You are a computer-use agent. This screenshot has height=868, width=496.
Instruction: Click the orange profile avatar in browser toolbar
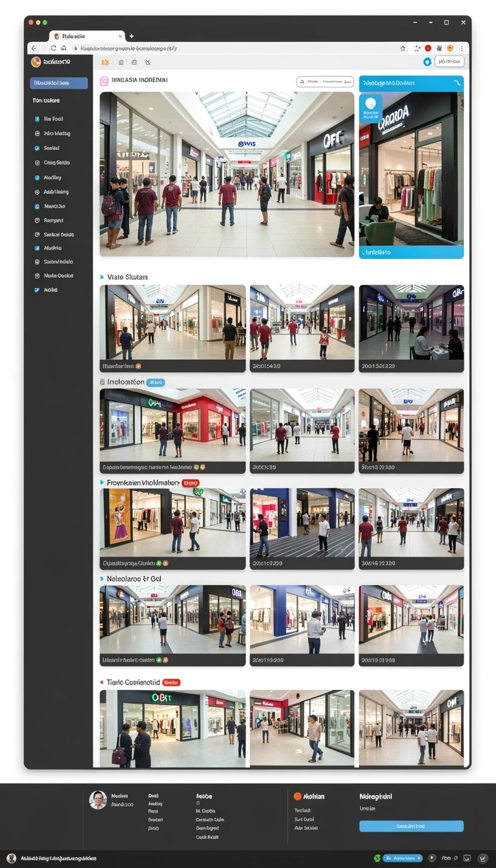tap(450, 48)
